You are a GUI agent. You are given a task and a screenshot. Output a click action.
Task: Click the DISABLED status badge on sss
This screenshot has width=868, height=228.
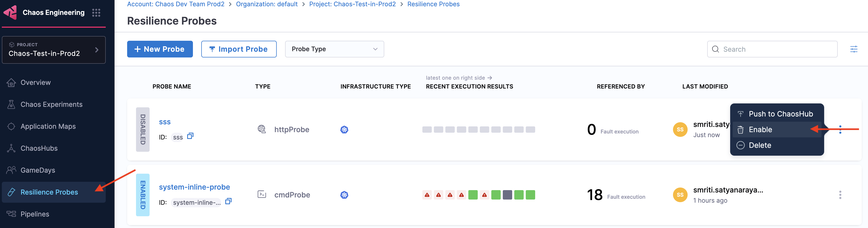143,130
